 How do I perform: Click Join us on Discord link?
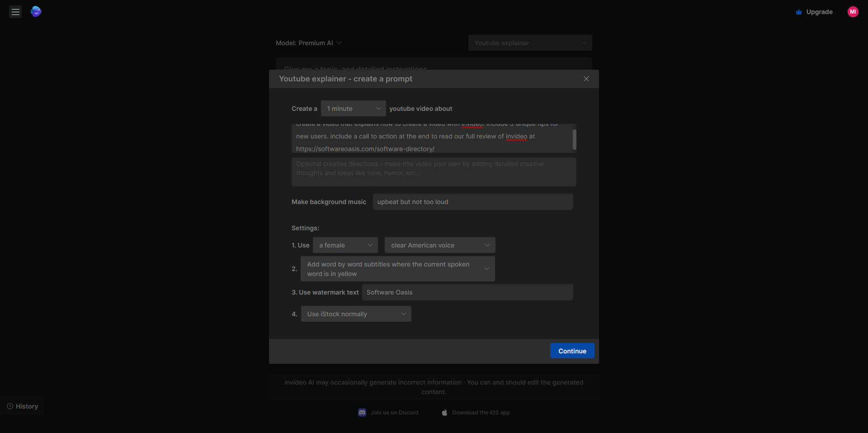tap(394, 413)
